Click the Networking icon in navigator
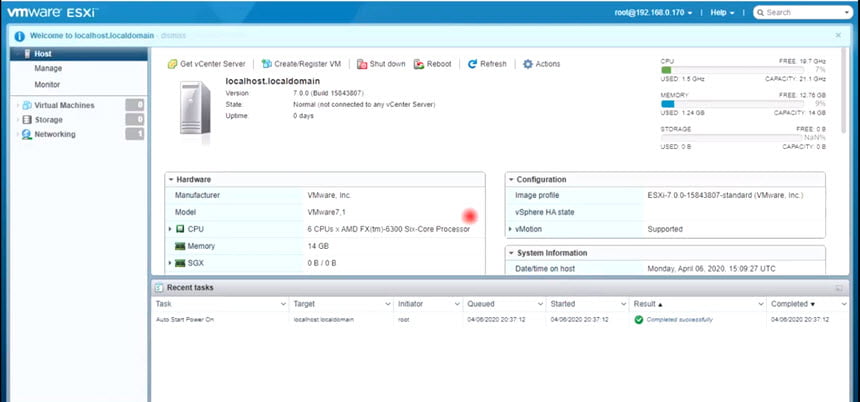860x402 pixels. click(27, 134)
